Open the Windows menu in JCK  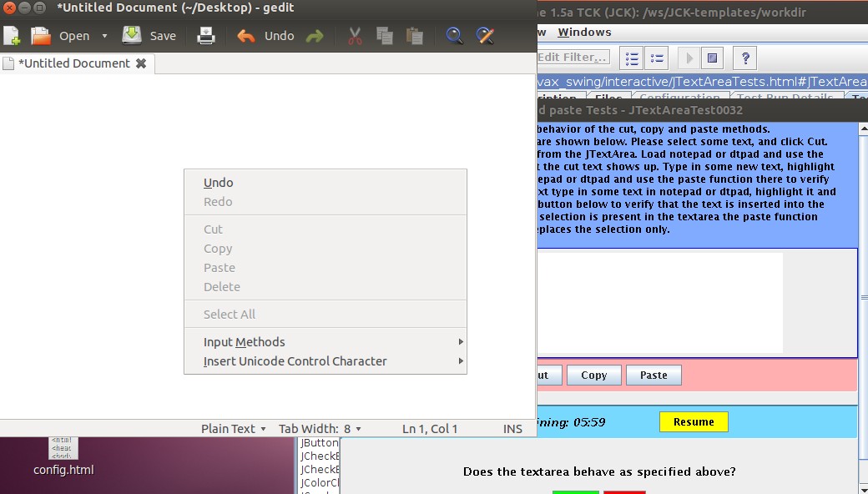(584, 32)
